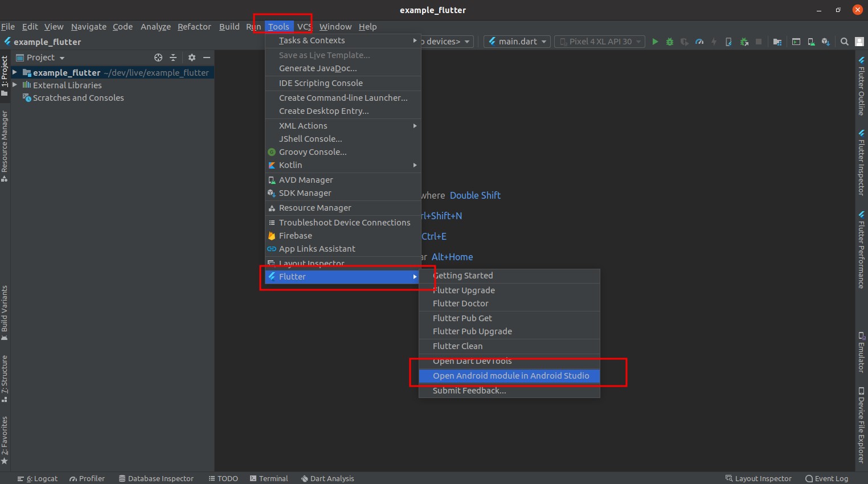The width and height of the screenshot is (868, 484).
Task: Open Dart Analysis tool window
Action: click(327, 478)
